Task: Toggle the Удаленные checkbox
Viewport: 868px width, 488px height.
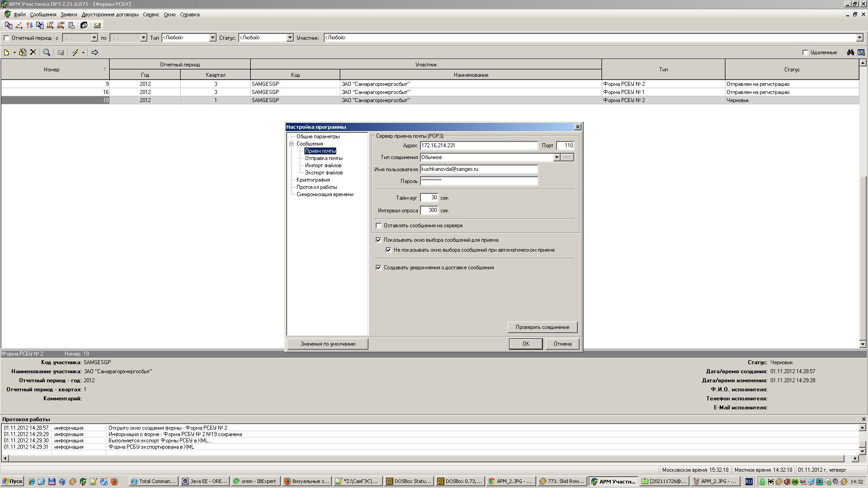Action: [805, 52]
